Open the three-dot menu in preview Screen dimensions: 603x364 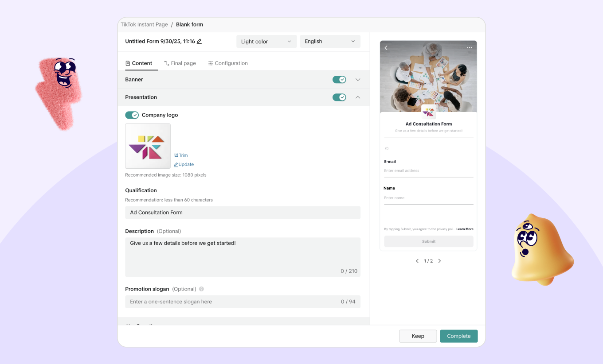pyautogui.click(x=470, y=48)
